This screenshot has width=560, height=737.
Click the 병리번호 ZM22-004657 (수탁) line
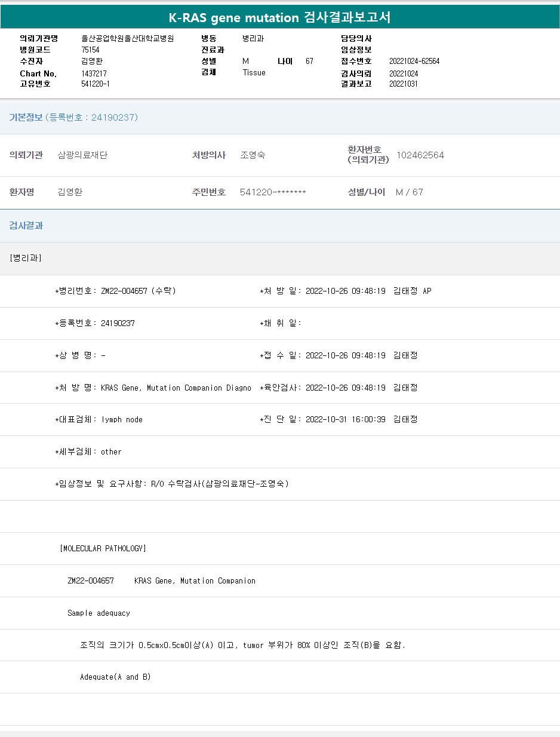point(115,291)
